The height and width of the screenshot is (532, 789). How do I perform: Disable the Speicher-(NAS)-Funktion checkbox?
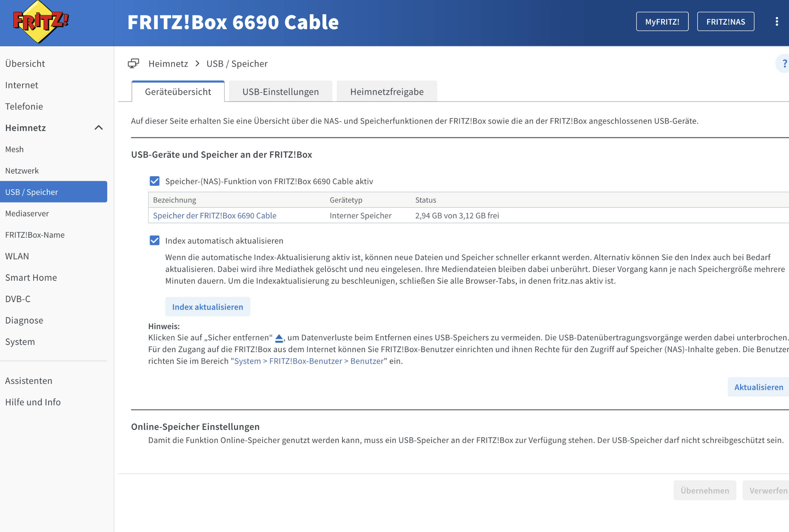tap(155, 181)
